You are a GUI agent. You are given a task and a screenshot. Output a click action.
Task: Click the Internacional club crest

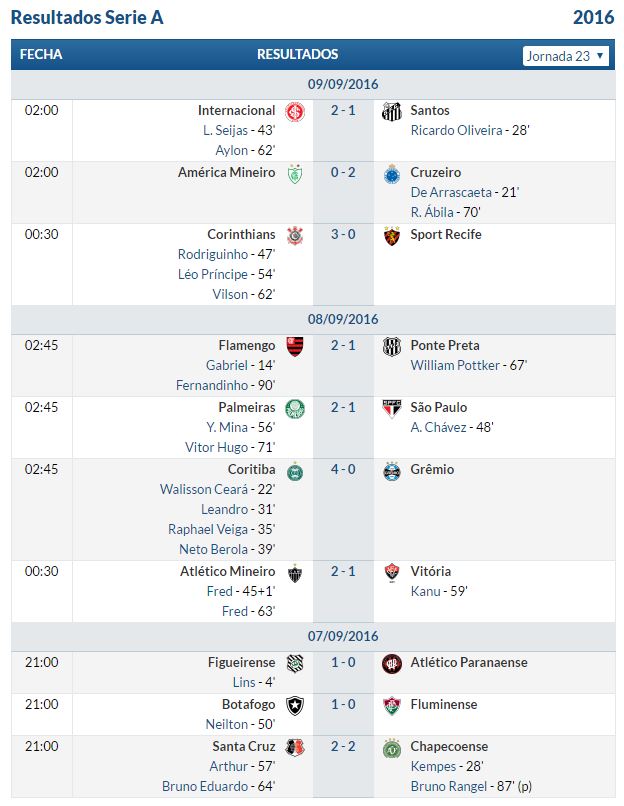295,111
